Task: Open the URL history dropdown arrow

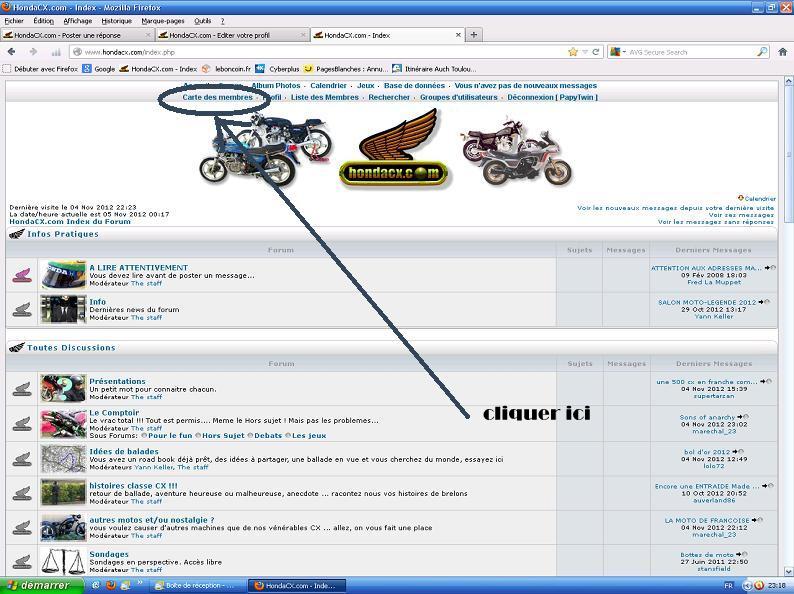Action: pyautogui.click(x=585, y=52)
